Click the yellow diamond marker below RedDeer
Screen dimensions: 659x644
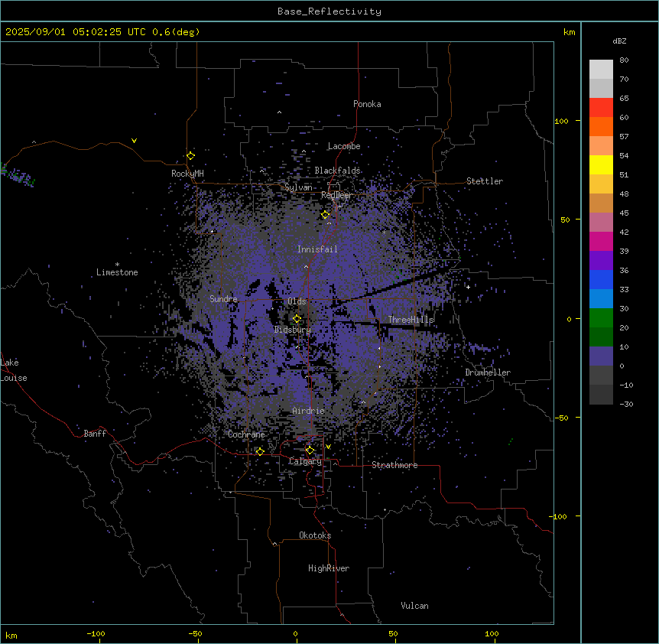tap(326, 215)
